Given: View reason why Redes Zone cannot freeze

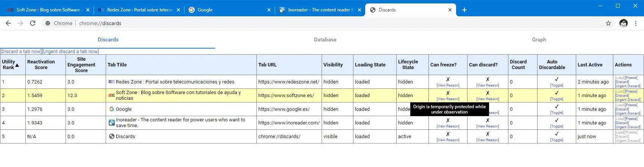Looking at the screenshot, I should (448, 85).
